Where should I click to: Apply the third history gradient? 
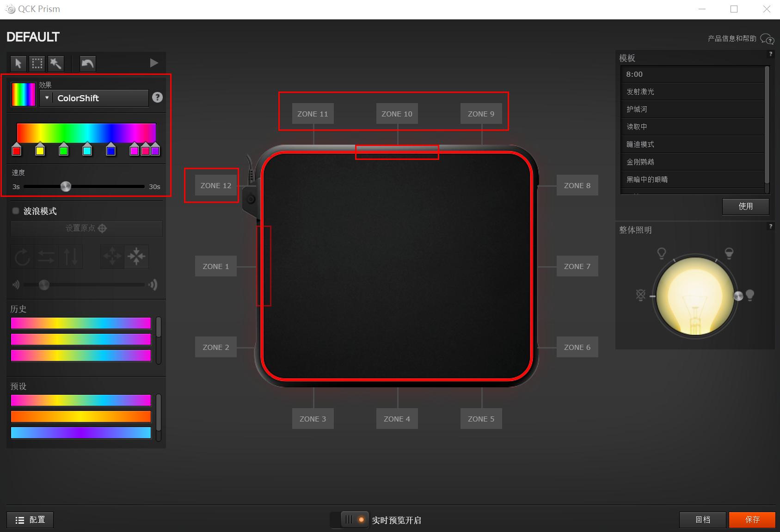(x=81, y=355)
